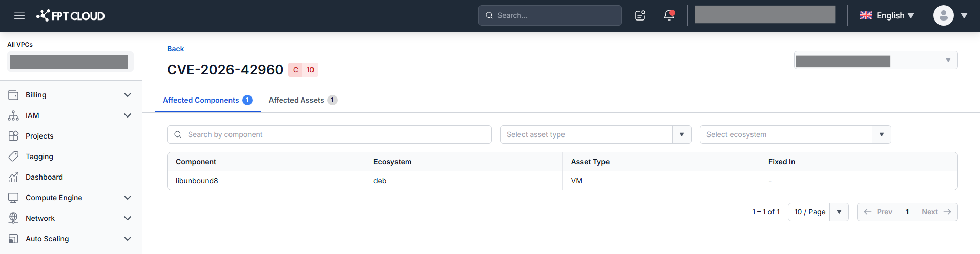This screenshot has height=254, width=980.
Task: Focus the top Search field
Action: [x=550, y=15]
